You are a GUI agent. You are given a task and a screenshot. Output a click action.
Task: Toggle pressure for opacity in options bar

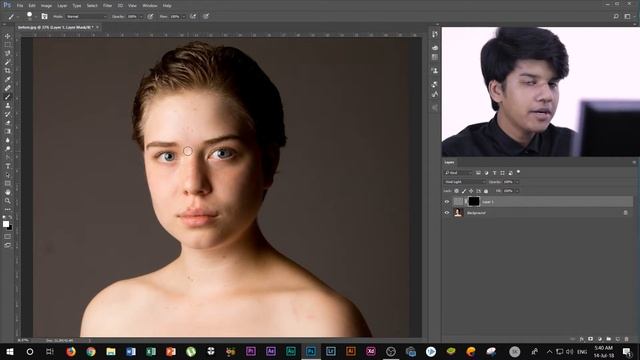[x=150, y=16]
